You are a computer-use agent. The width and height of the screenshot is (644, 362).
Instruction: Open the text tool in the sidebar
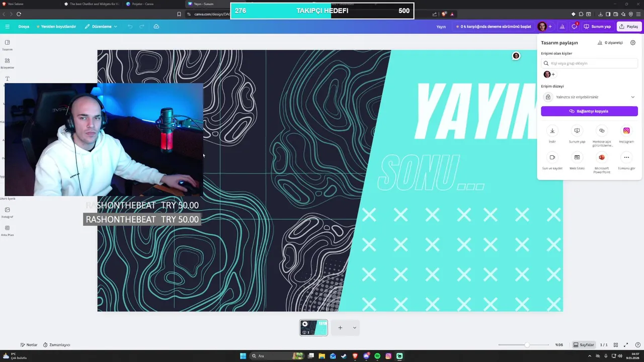tap(7, 79)
